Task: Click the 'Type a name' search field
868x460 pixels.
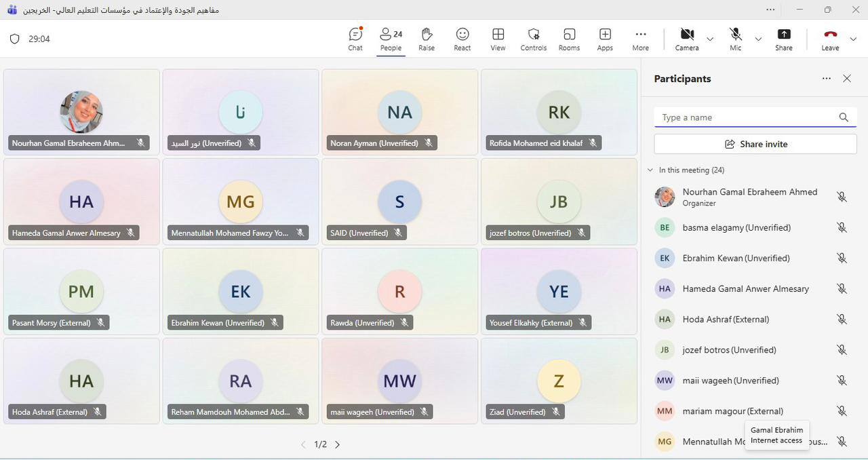Action: (746, 117)
